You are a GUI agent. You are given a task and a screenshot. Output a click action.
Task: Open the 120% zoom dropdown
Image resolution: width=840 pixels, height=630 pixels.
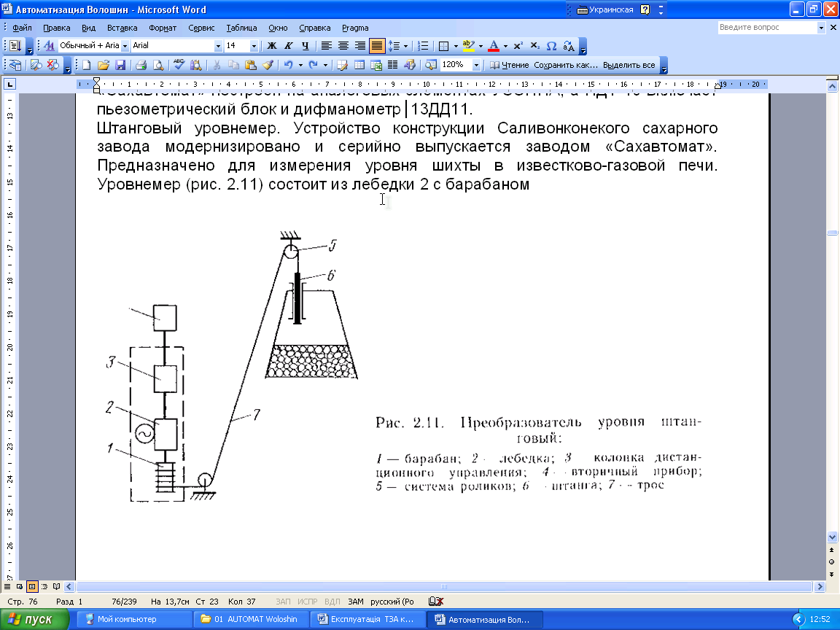475,66
